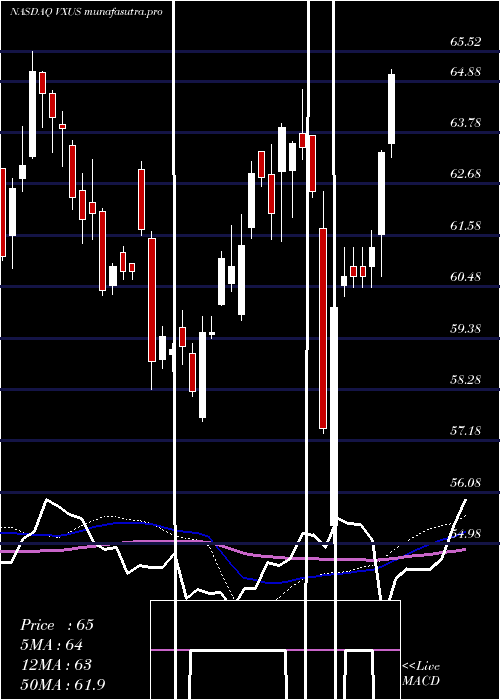
Task: Click the 61.58 price axis label
Action: pos(466,225)
